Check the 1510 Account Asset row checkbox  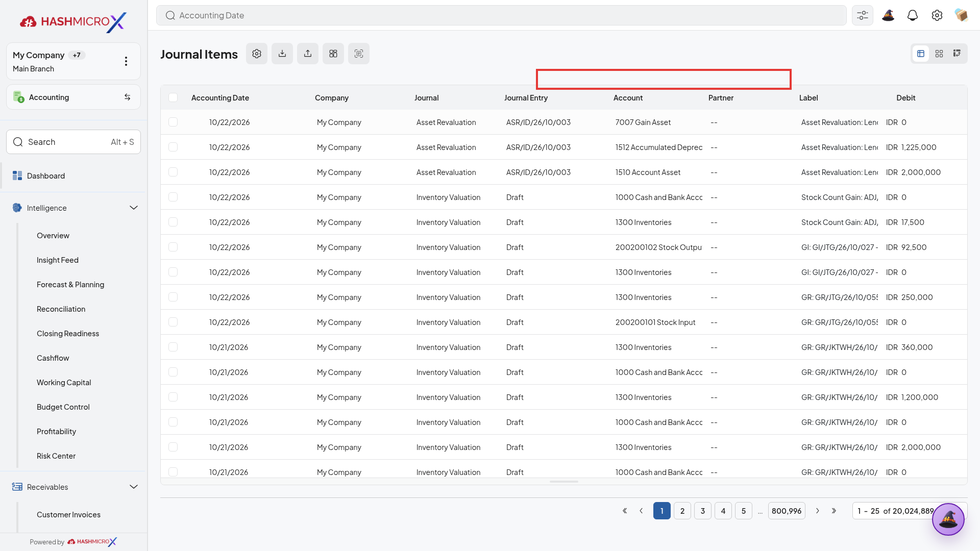173,172
